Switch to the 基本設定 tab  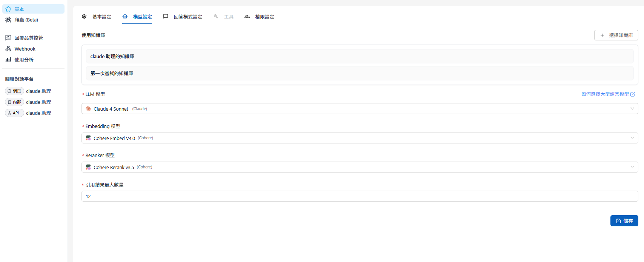tap(97, 17)
